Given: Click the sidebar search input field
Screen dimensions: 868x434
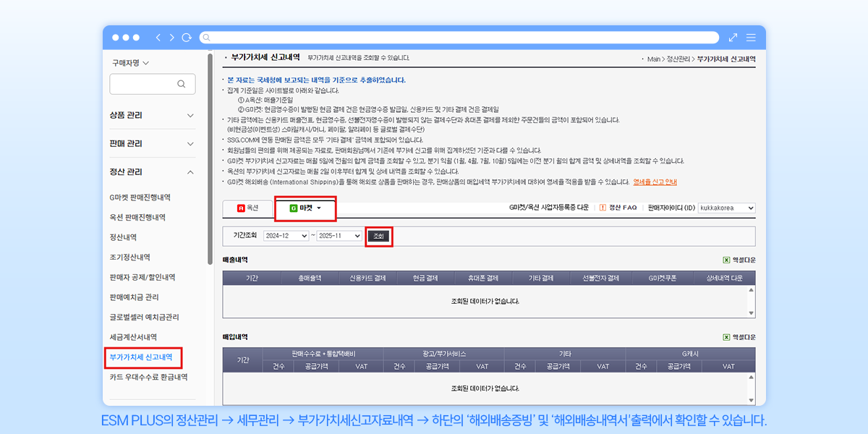Looking at the screenshot, I should tap(153, 84).
